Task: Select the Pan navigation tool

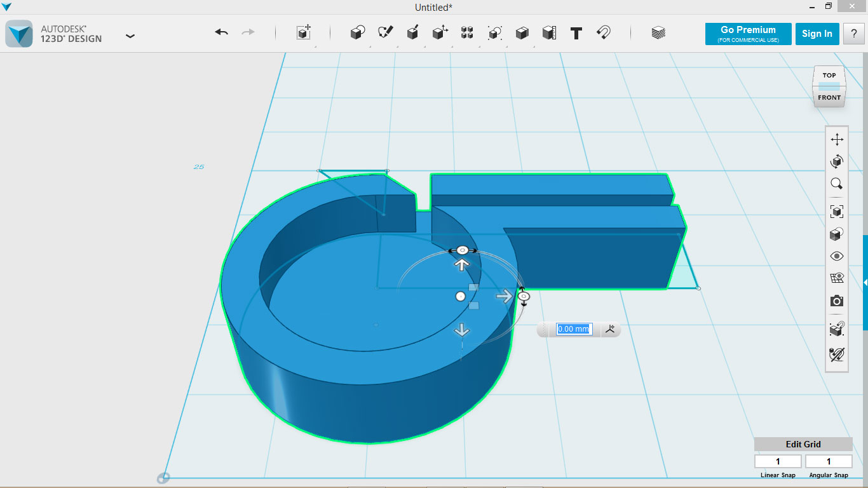Action: tap(837, 140)
